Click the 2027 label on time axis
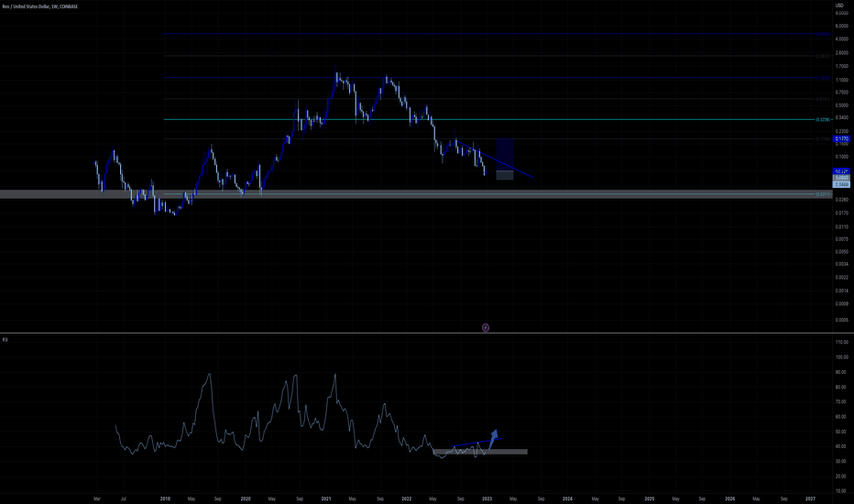 click(810, 499)
